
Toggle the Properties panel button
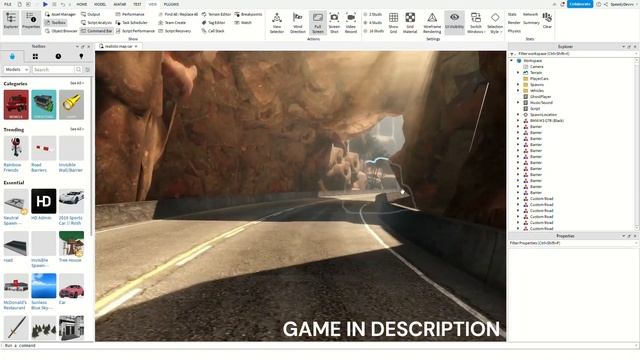pos(31,22)
